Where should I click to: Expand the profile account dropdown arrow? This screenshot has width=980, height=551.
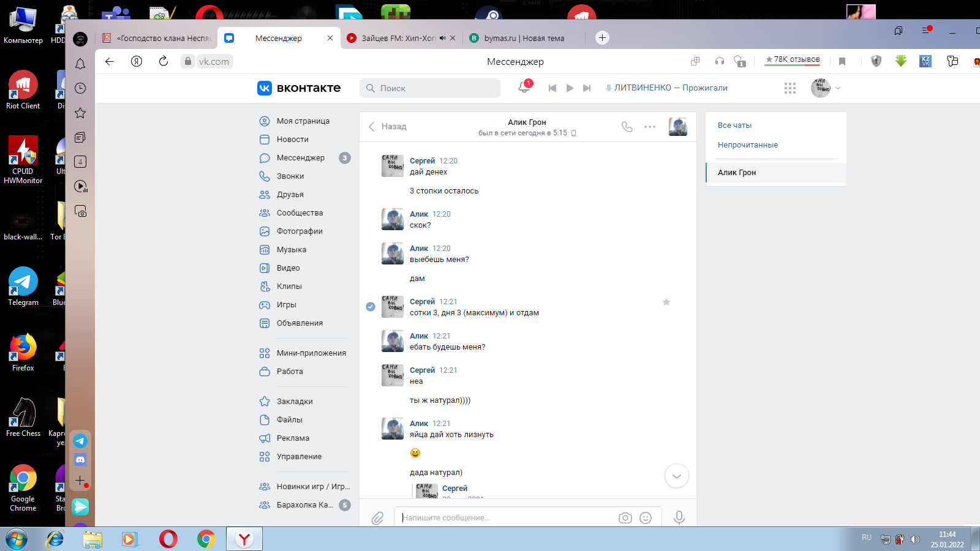(838, 88)
